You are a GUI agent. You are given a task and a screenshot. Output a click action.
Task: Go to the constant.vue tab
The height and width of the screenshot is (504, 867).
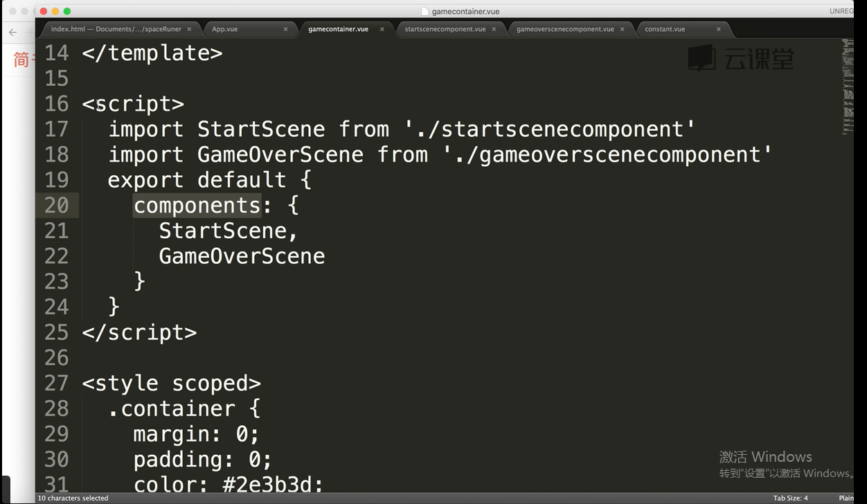665,29
